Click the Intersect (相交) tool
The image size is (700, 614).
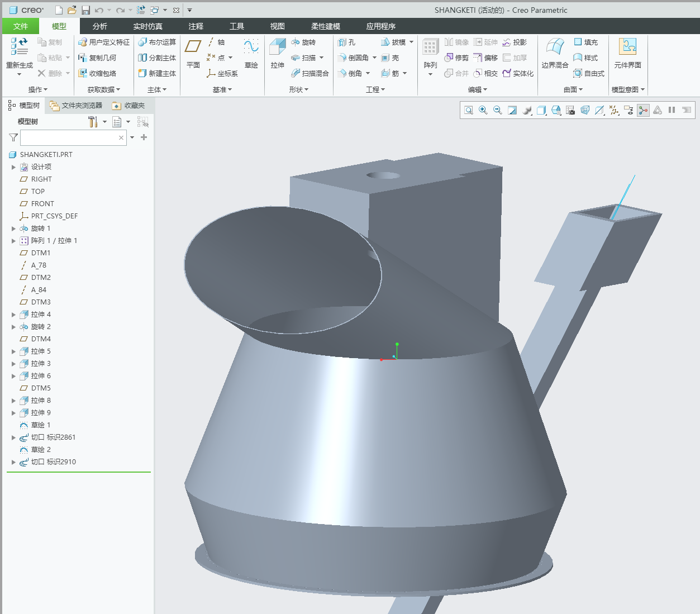[485, 74]
